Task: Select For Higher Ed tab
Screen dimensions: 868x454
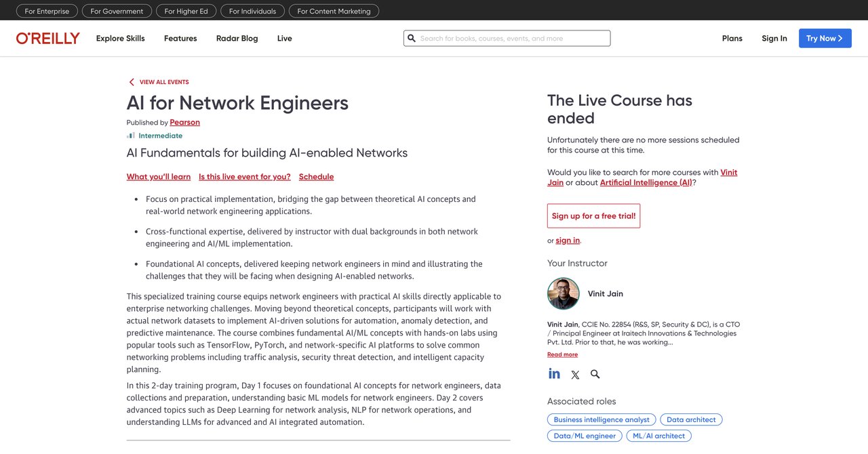Action: [188, 11]
